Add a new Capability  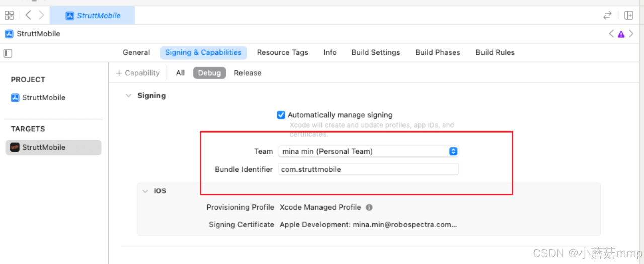click(138, 73)
